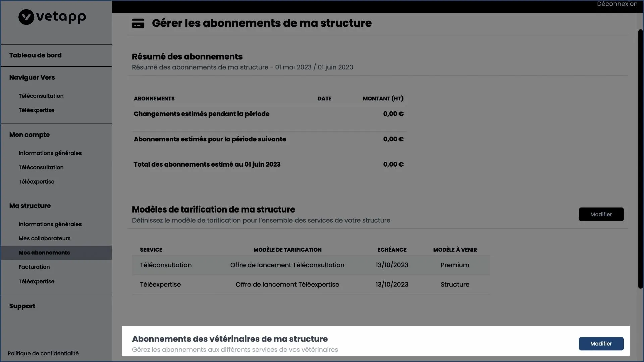This screenshot has width=644, height=362.
Task: Open Informations générales under Mon compte
Action: (50, 153)
